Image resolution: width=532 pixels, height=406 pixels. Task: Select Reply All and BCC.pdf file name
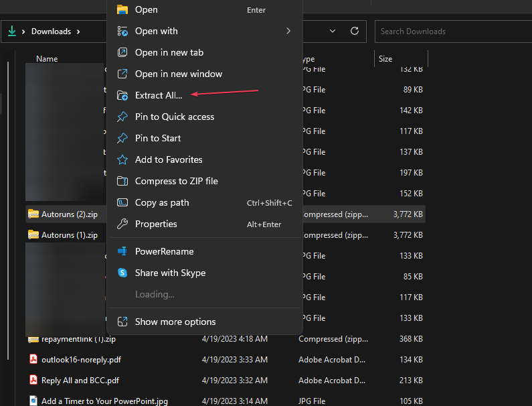click(x=80, y=380)
